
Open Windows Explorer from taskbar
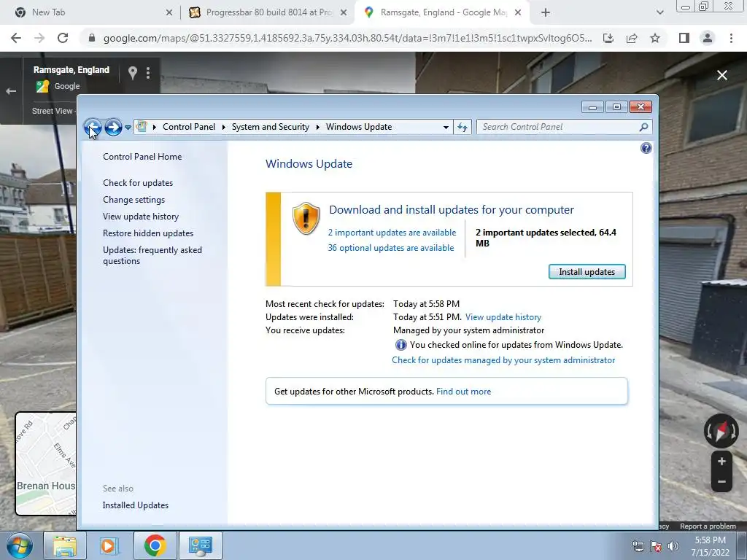point(65,545)
